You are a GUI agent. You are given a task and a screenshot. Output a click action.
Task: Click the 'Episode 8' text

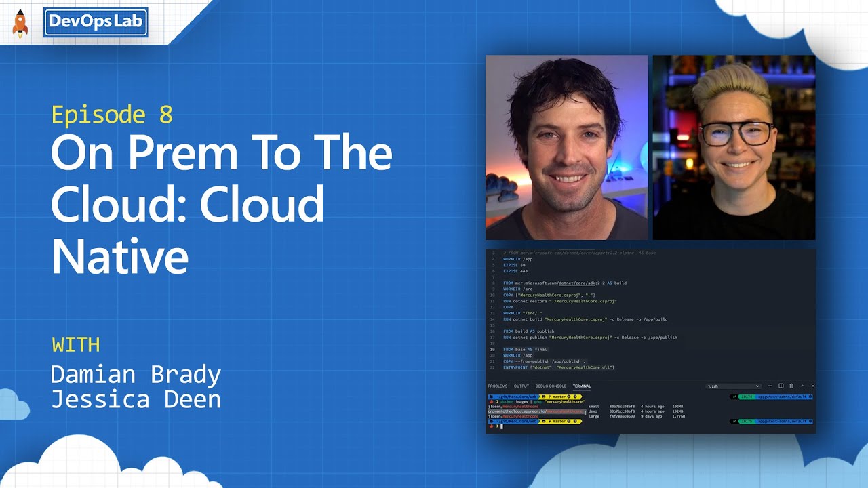[112, 115]
